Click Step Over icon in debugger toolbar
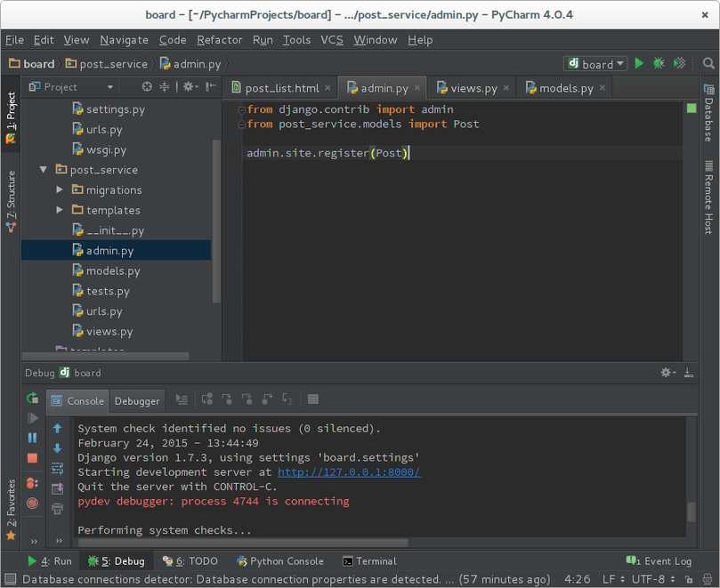Viewport: 720px width, 588px height. (x=207, y=399)
